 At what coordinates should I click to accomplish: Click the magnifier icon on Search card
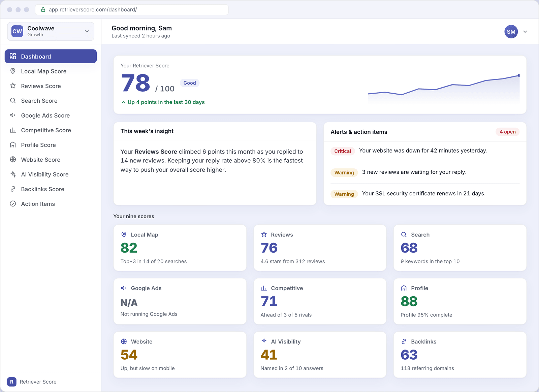404,234
